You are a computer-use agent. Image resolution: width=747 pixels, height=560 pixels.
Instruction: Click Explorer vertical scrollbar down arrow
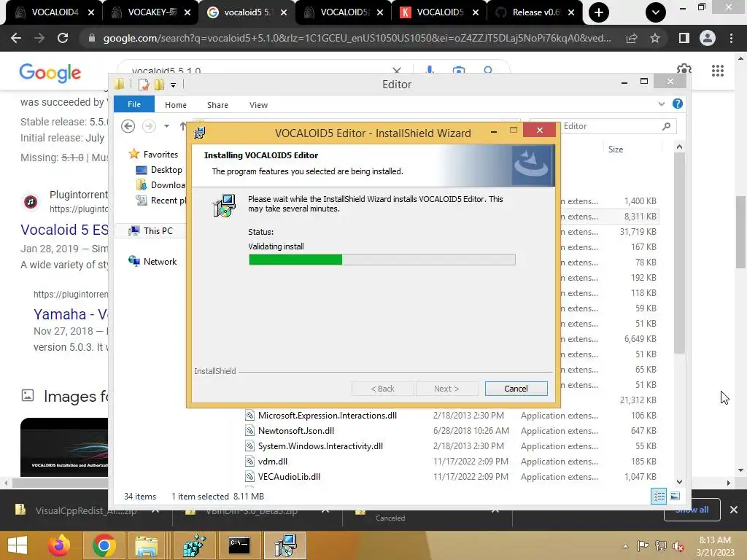(x=679, y=481)
